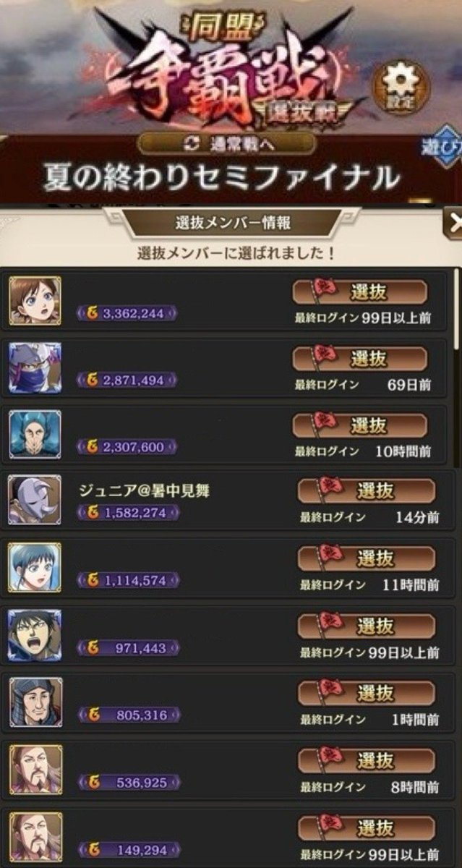The height and width of the screenshot is (868, 462).
Task: Toggle 選抜 for member last logged 69日前
Action: [359, 359]
